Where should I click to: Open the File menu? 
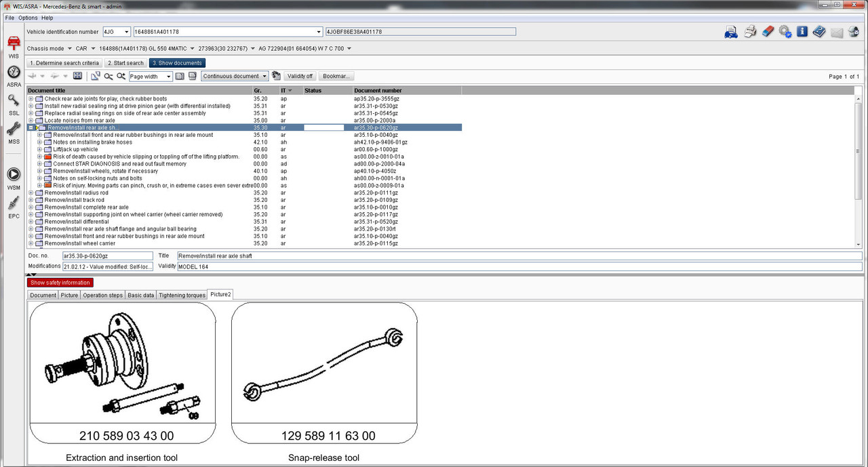coord(9,18)
